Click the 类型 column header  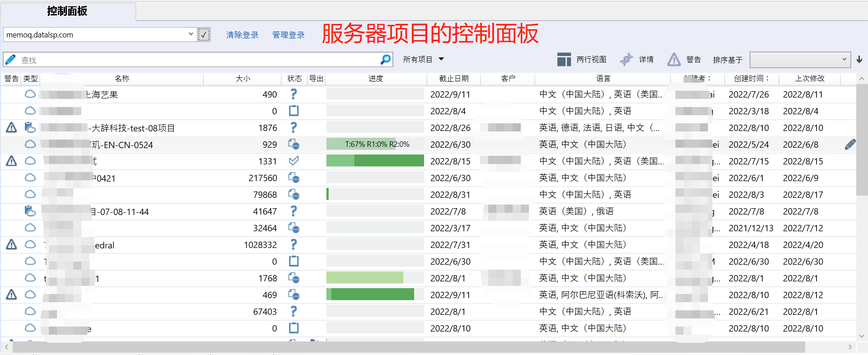[31, 79]
